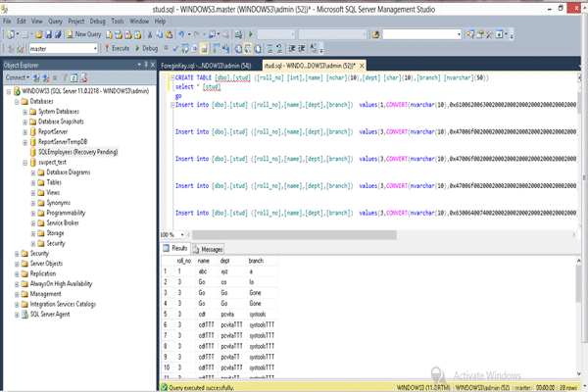The width and height of the screenshot is (588, 392).
Task: Click the horizontal scrollbar of query editor
Action: pos(294,235)
